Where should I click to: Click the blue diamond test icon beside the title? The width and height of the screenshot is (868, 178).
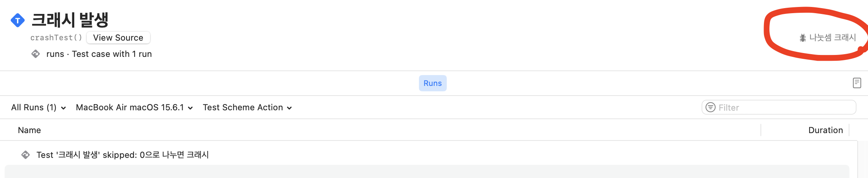18,20
